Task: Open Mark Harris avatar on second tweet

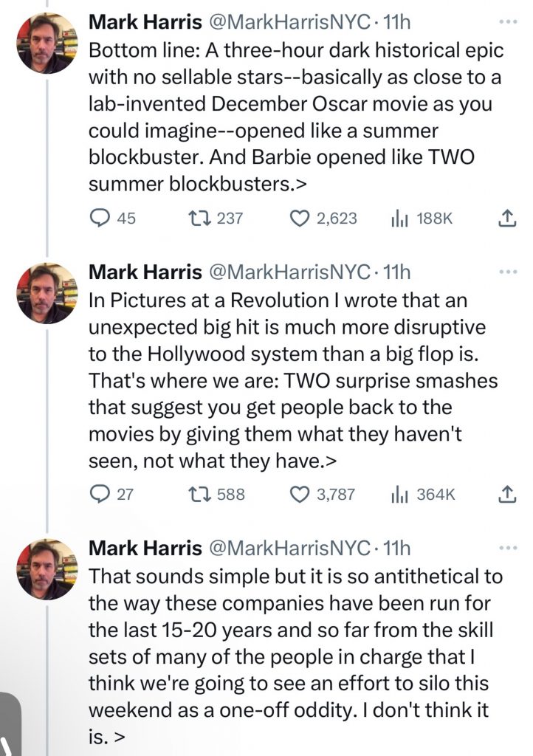Action: click(x=47, y=292)
